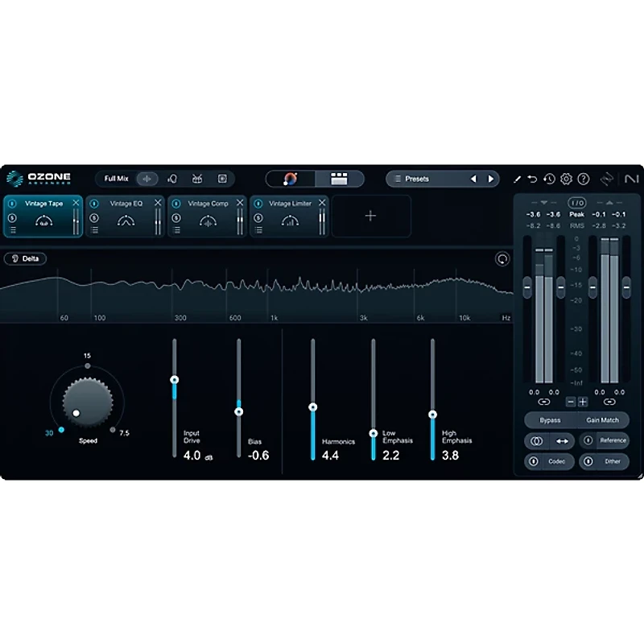
Task: Open the pencil edit tool icon
Action: tap(517, 179)
